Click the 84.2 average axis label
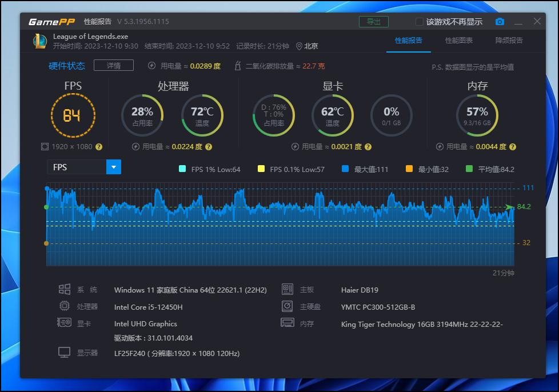The height and width of the screenshot is (392, 559). coord(524,207)
